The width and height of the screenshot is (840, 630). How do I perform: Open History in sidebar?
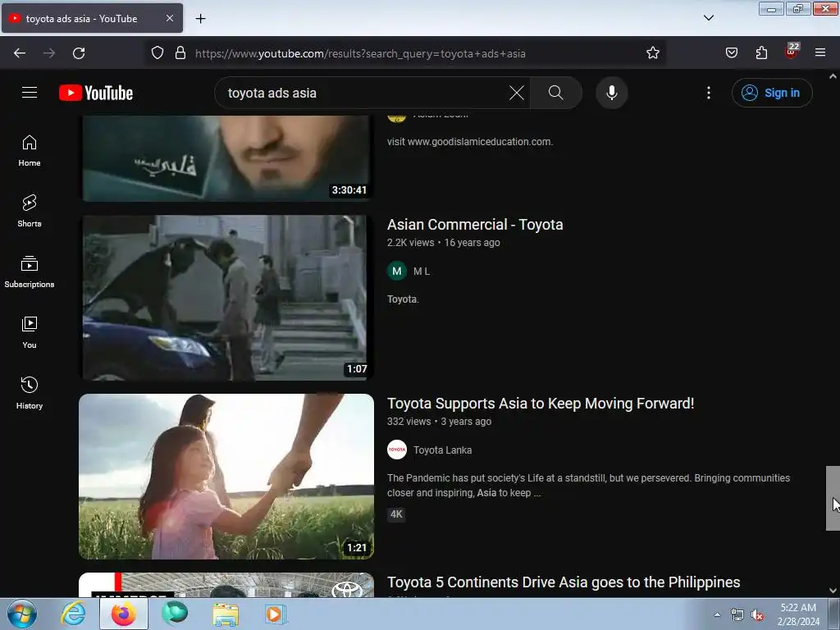(30, 393)
